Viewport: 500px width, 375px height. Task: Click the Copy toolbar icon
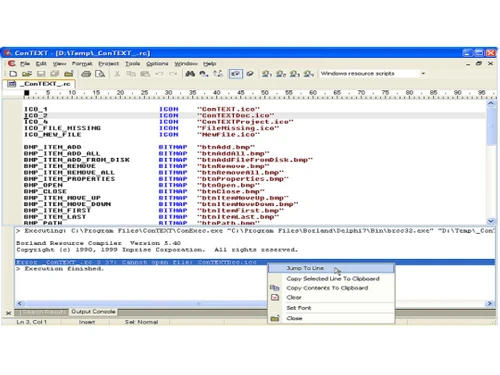(x=131, y=74)
